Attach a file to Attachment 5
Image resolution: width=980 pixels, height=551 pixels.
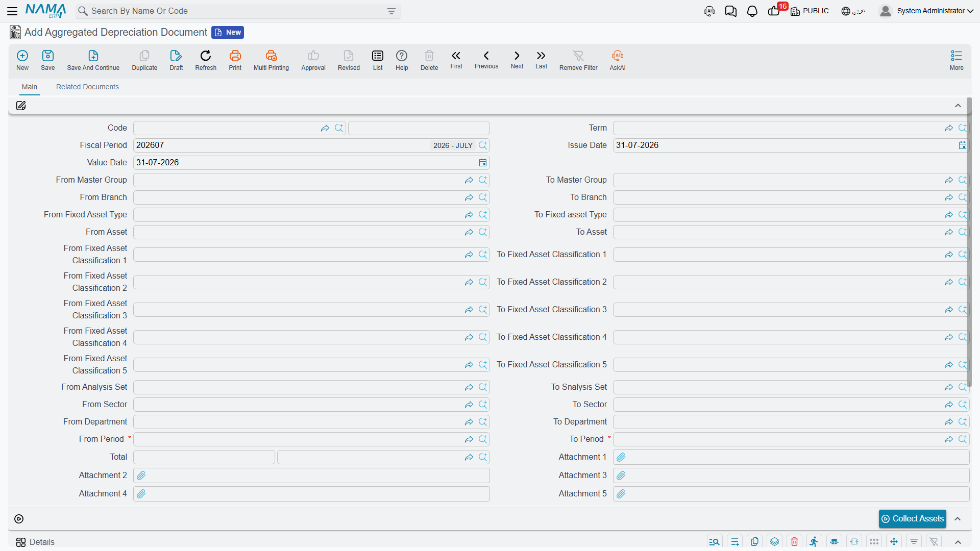click(x=621, y=494)
